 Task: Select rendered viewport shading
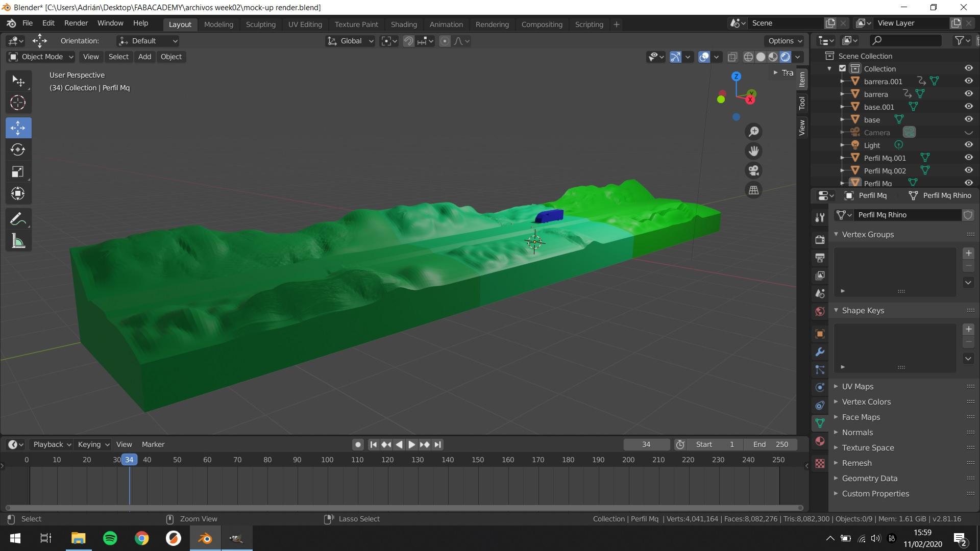click(786, 57)
